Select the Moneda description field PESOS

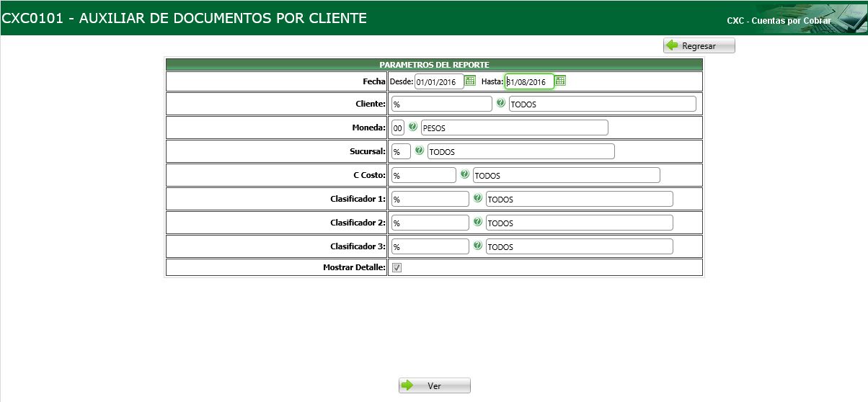pos(515,128)
